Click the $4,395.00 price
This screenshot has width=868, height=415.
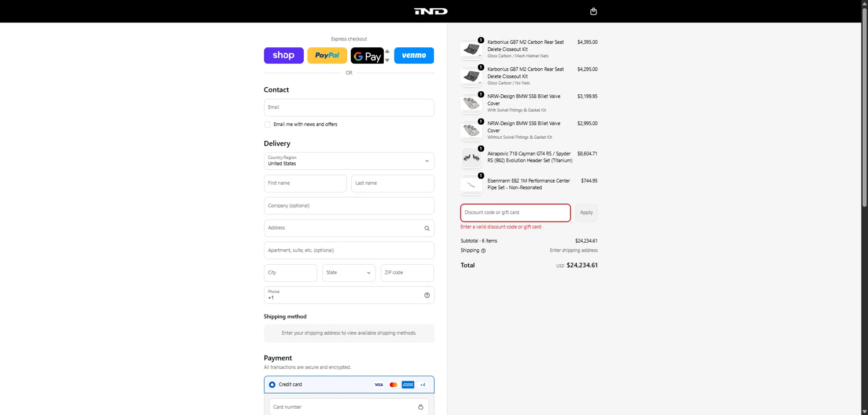(x=587, y=42)
